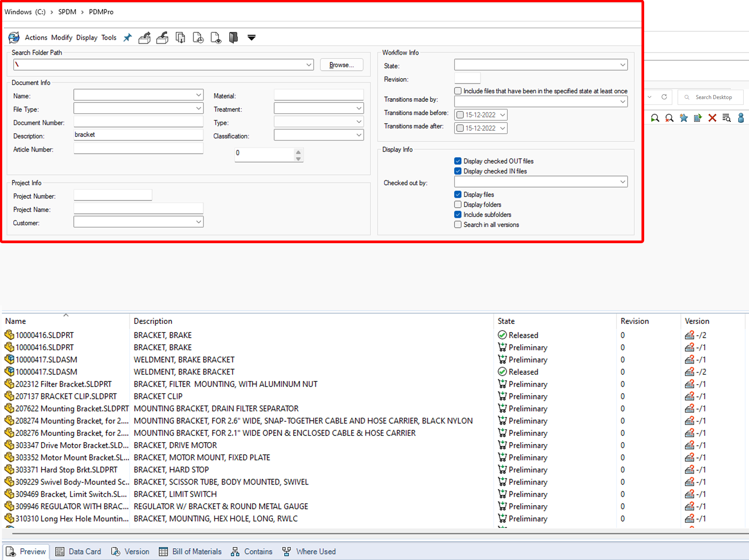
Task: Open the Modify menu
Action: point(62,37)
